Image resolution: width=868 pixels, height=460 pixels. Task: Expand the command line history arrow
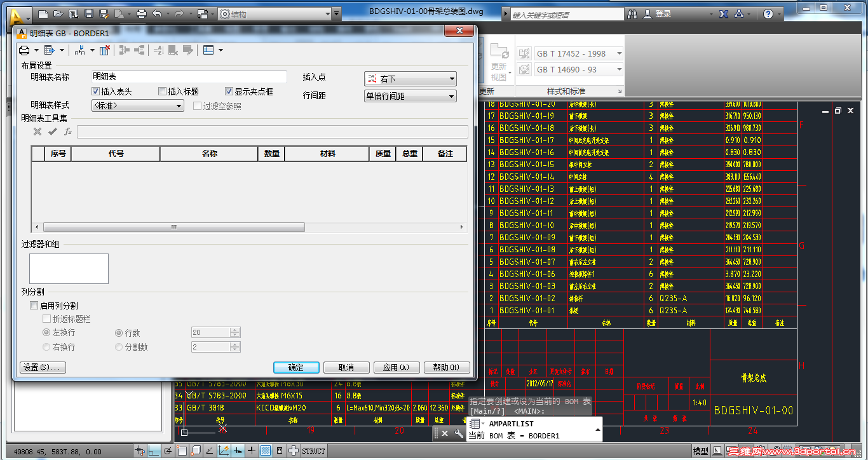tap(597, 430)
